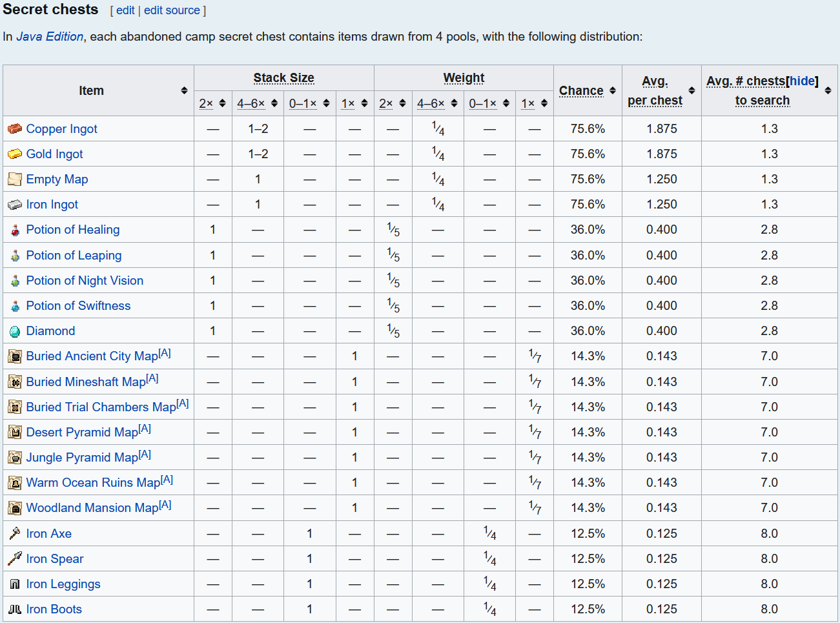Click the Potion of Swiftness bottle icon

(15, 306)
